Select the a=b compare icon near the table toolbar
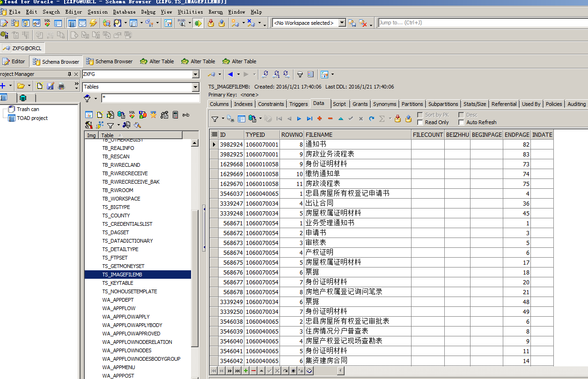588x379 pixels. click(185, 115)
